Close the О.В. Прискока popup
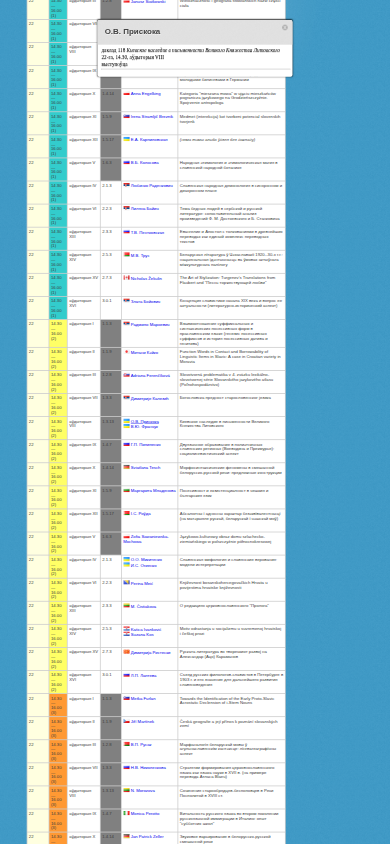This screenshot has width=390, height=844. click(x=285, y=27)
